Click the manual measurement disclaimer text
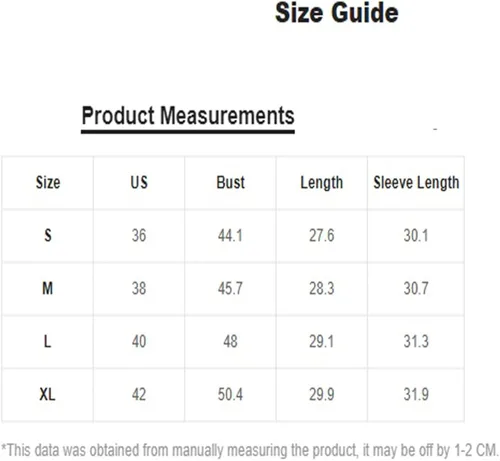The image size is (500, 461). pyautogui.click(x=250, y=450)
